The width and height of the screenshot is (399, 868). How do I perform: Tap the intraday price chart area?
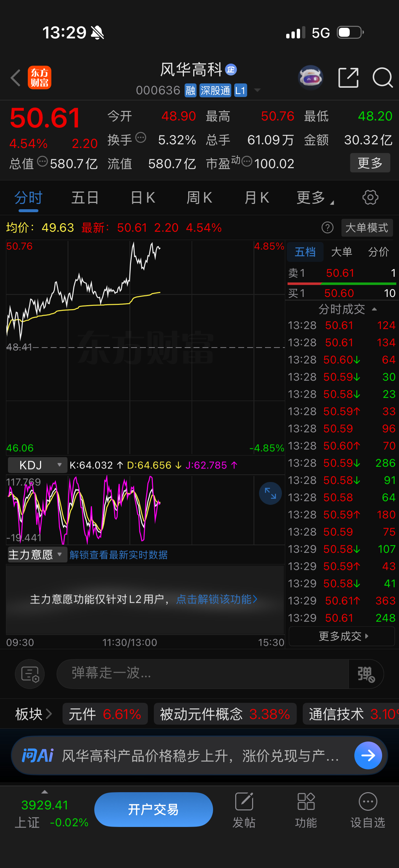[x=146, y=347]
